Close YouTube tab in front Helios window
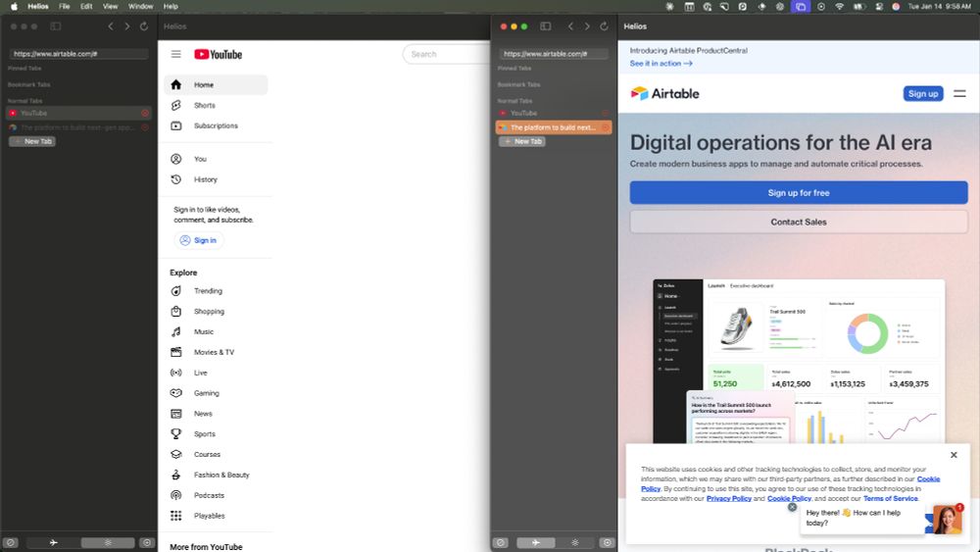The height and width of the screenshot is (552, 980). click(x=605, y=113)
